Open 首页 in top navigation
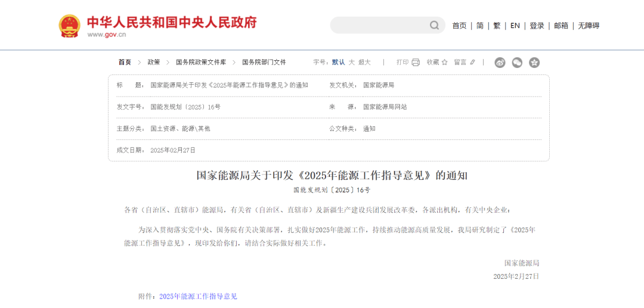 [459, 26]
